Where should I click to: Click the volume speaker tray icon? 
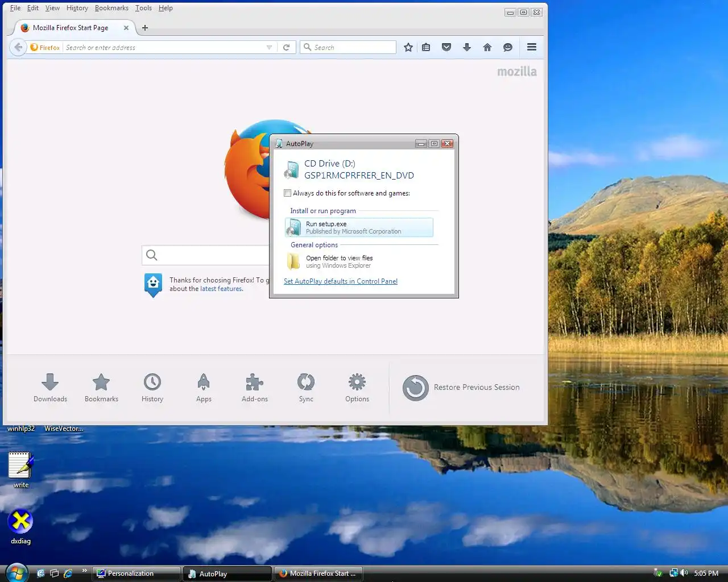[x=684, y=573]
